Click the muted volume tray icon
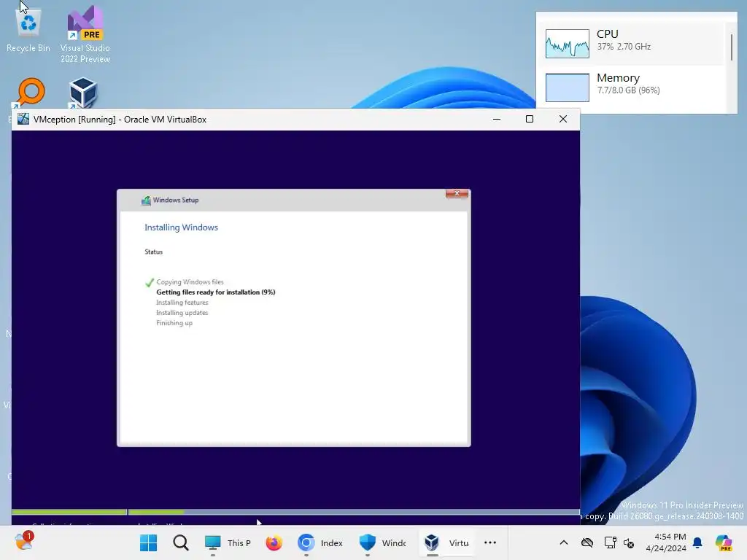The width and height of the screenshot is (747, 560). 629,542
